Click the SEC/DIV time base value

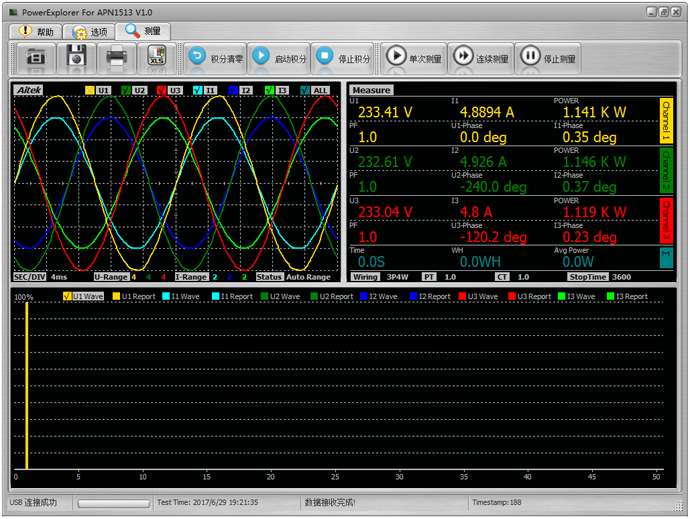pos(59,276)
